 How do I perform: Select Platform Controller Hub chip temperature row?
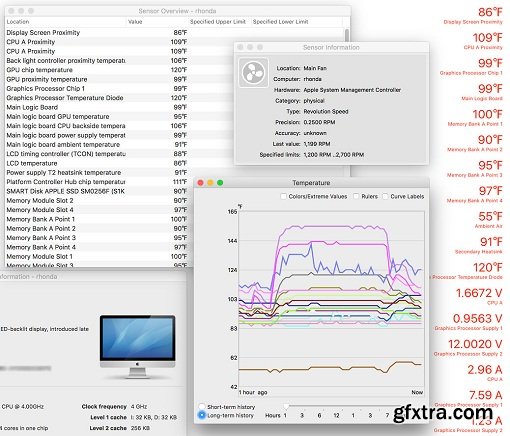point(100,182)
